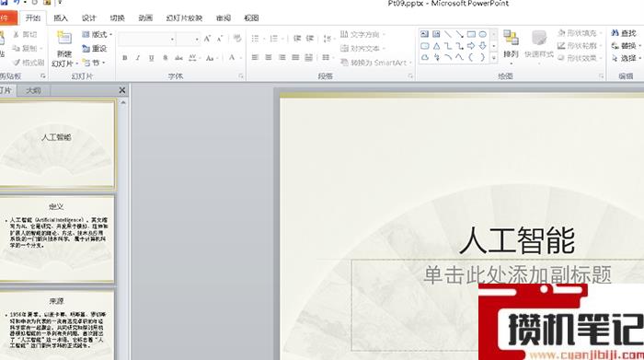This screenshot has width=644, height=360.
Task: Select the arrow line shape
Action: [460, 34]
